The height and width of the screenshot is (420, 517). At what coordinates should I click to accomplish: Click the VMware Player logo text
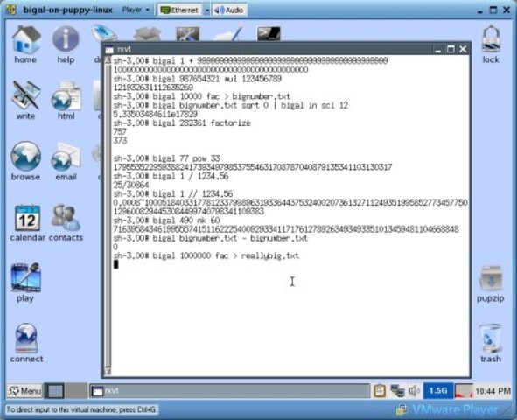point(454,409)
